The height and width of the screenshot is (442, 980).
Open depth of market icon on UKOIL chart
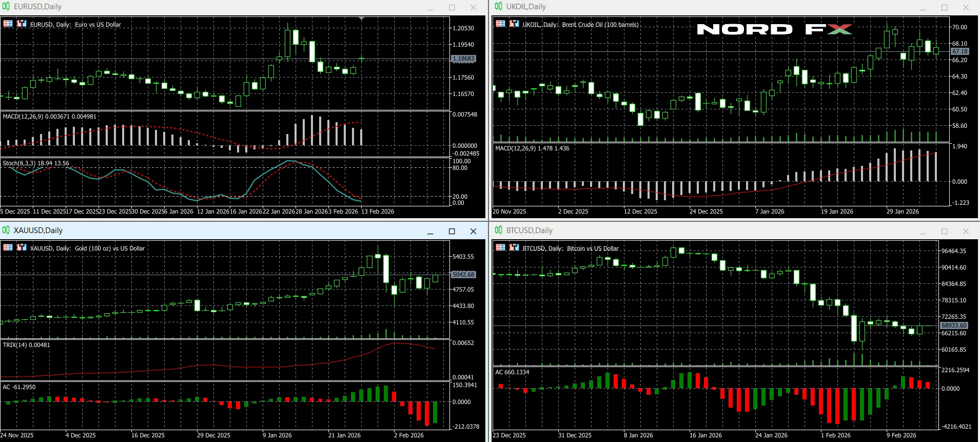[514, 24]
